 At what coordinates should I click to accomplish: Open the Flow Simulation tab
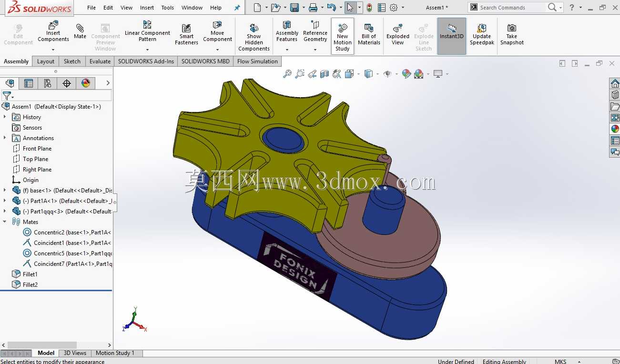(x=257, y=61)
